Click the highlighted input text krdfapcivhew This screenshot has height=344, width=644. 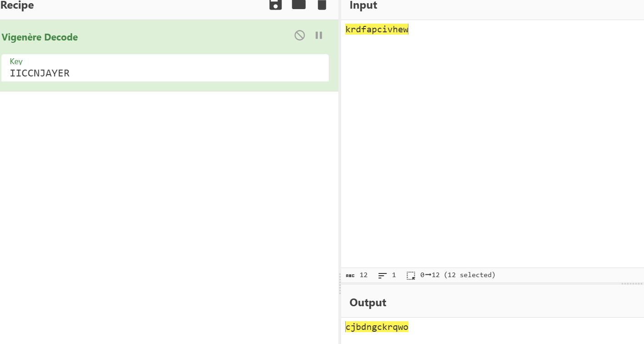pos(377,30)
